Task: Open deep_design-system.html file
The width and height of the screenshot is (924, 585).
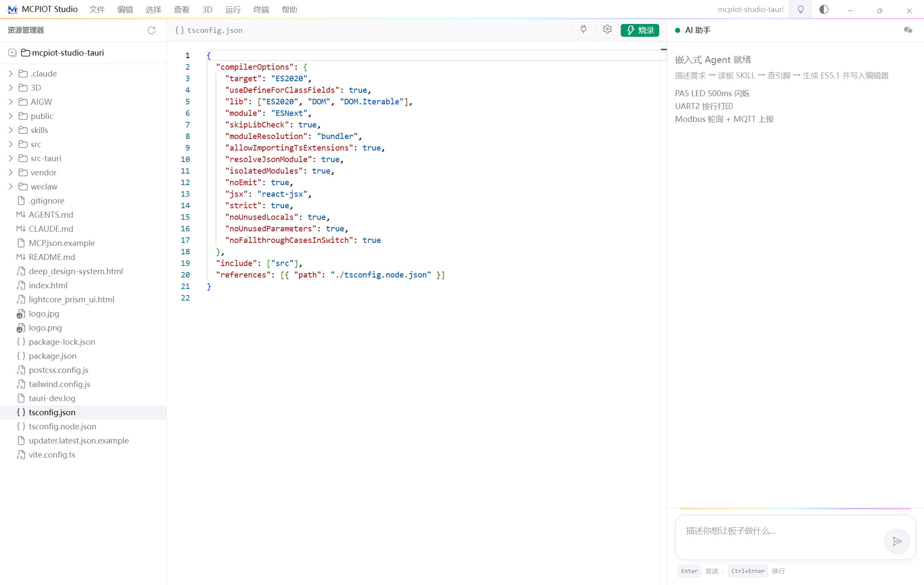Action: (76, 271)
